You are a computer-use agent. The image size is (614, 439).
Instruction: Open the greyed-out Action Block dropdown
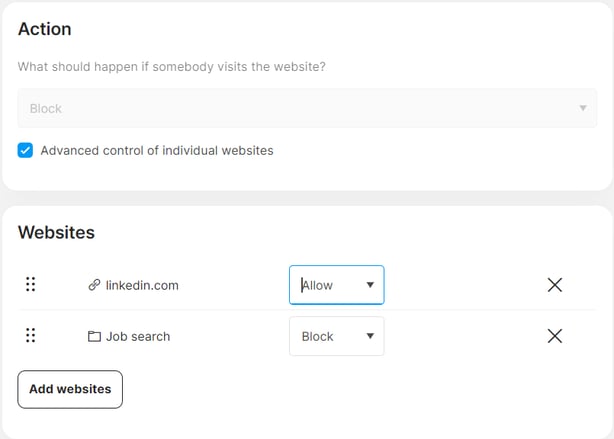point(300,108)
